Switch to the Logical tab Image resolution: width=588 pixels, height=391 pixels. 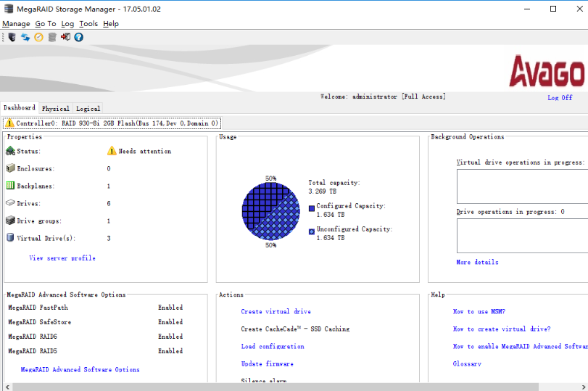tap(88, 108)
